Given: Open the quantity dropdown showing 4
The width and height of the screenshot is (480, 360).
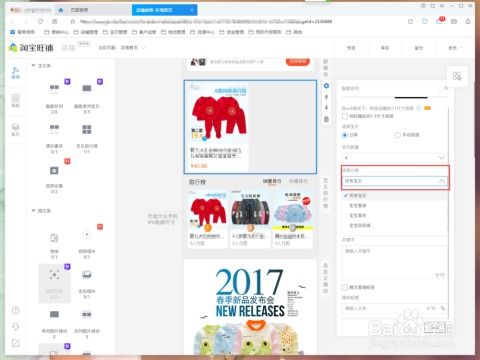Looking at the screenshot, I should click(395, 157).
